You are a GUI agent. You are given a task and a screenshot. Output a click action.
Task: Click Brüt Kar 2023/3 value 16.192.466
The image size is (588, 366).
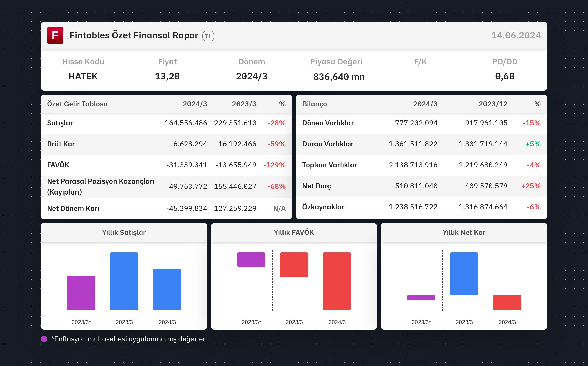(x=237, y=144)
